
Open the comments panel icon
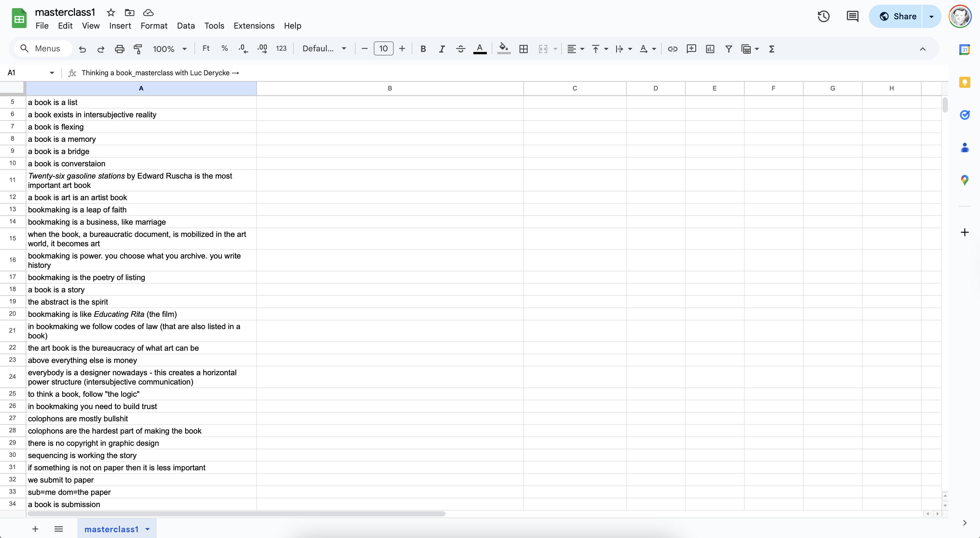tap(852, 16)
